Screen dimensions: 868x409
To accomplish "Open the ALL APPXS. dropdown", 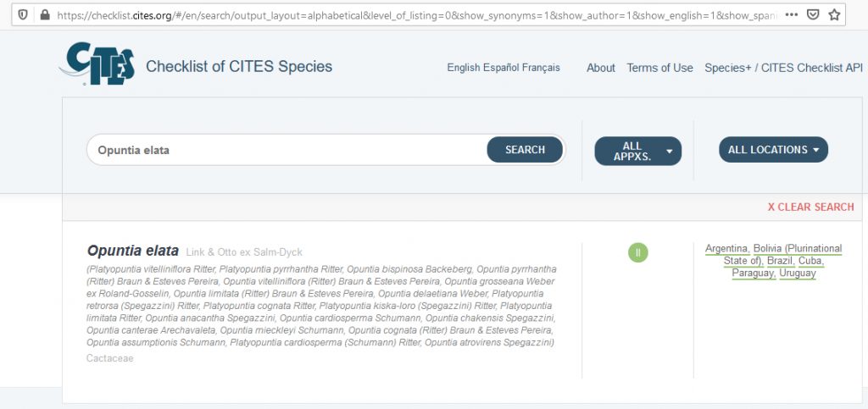I will coord(637,151).
